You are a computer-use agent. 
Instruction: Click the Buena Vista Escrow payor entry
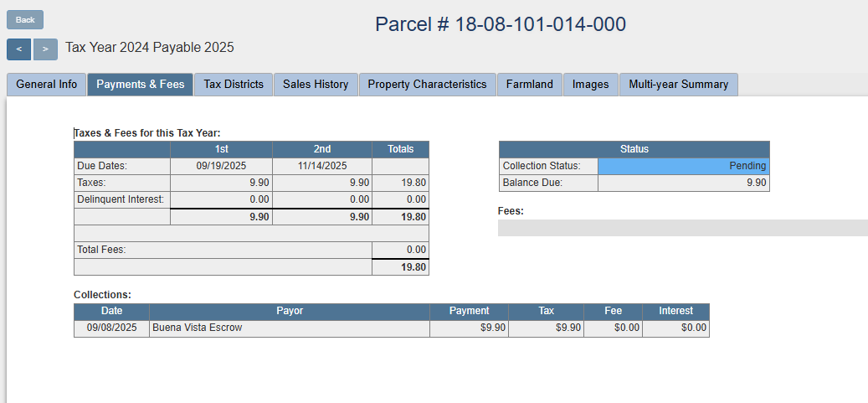198,328
